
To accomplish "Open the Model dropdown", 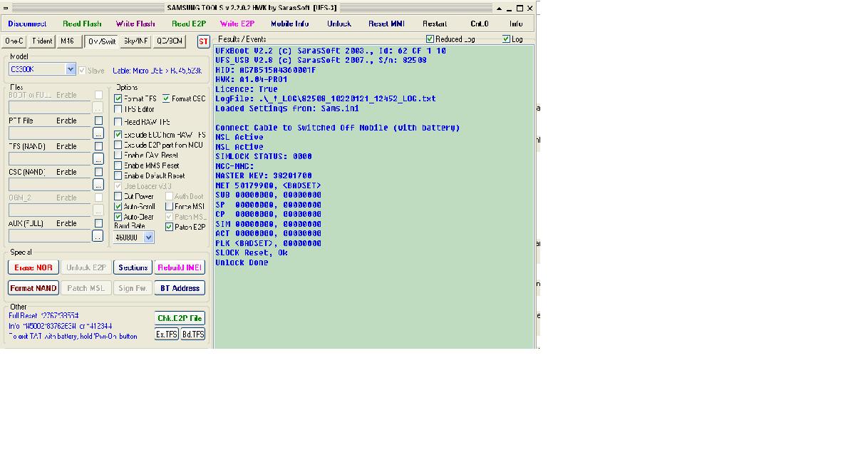I will (71, 69).
